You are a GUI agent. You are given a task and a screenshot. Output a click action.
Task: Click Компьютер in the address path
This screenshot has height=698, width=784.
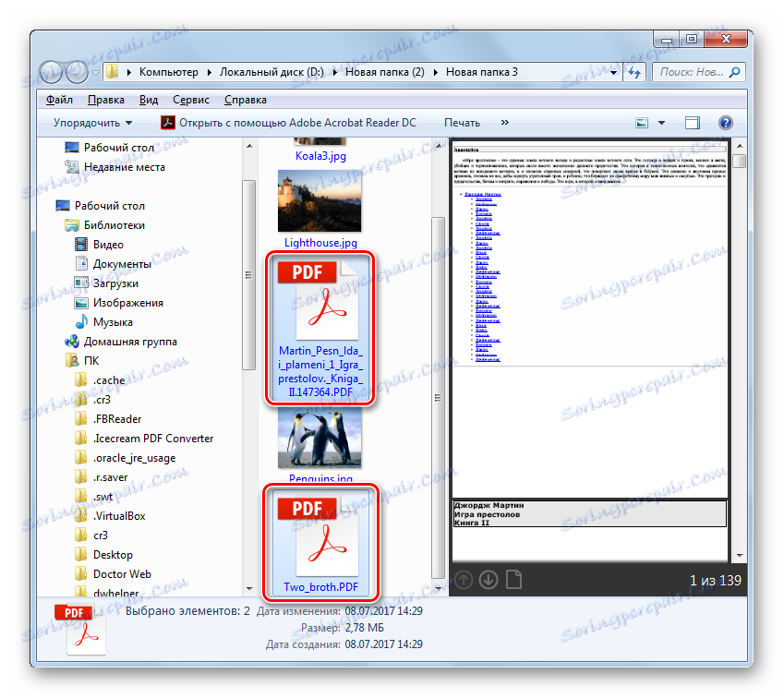coord(168,72)
